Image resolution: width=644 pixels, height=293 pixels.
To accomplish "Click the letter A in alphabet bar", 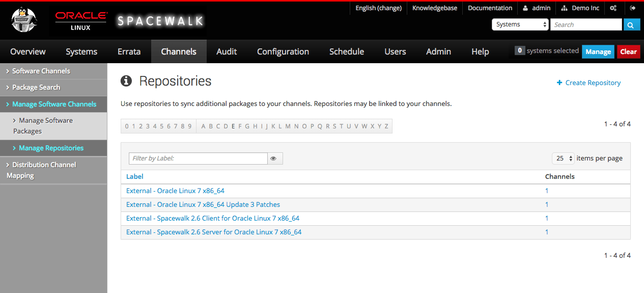I will [x=204, y=126].
